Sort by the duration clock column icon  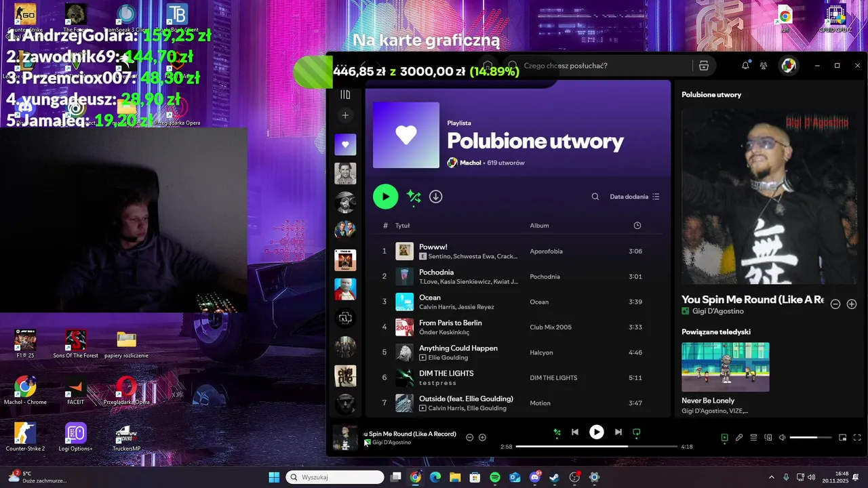click(637, 226)
